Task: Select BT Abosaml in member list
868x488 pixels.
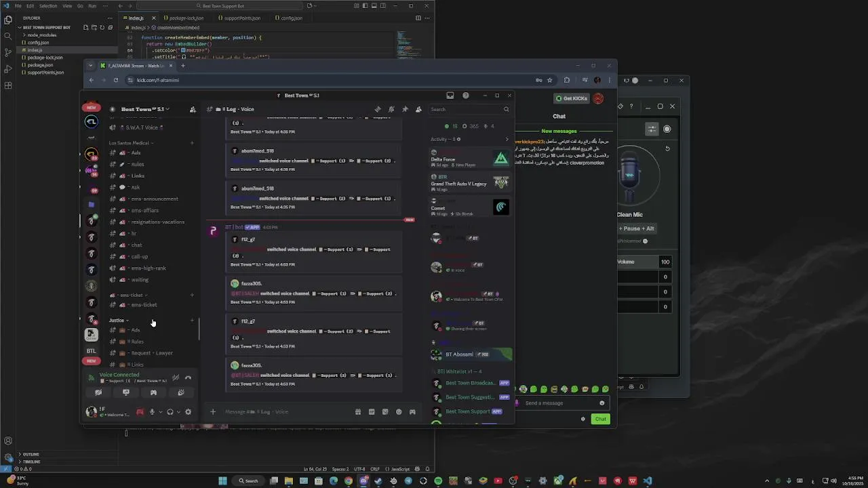Action: click(471, 354)
